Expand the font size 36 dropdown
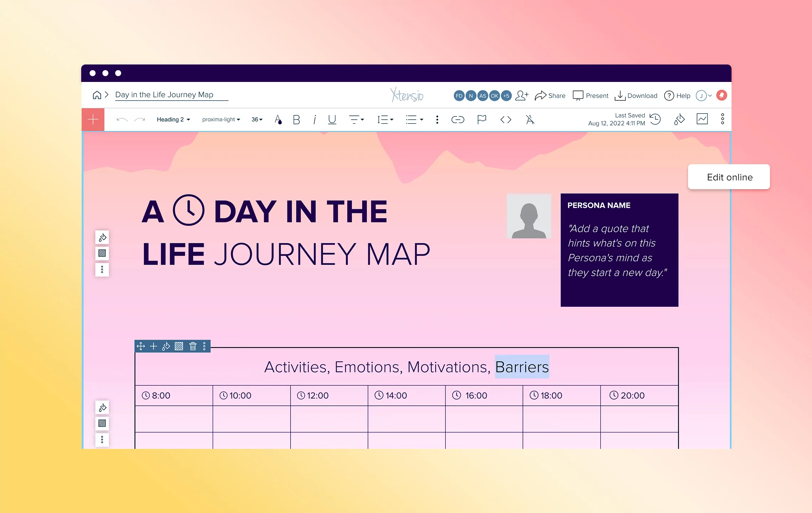Image resolution: width=812 pixels, height=513 pixels. pyautogui.click(x=256, y=119)
